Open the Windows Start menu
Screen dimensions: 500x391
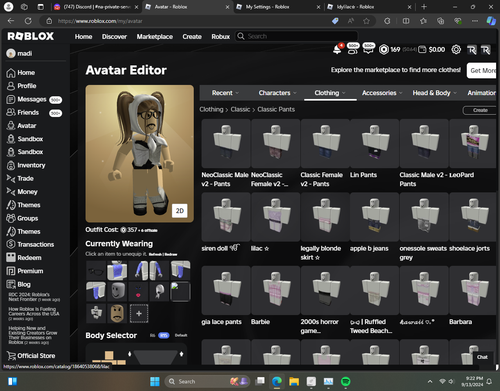pyautogui.click(x=155, y=381)
